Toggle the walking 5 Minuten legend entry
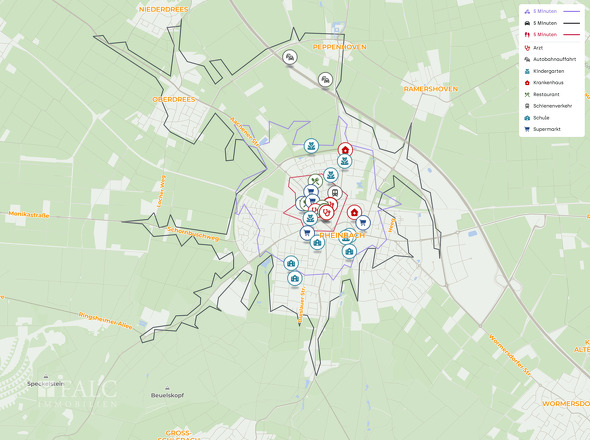Image resolution: width=590 pixels, height=440 pixels. 552,35
